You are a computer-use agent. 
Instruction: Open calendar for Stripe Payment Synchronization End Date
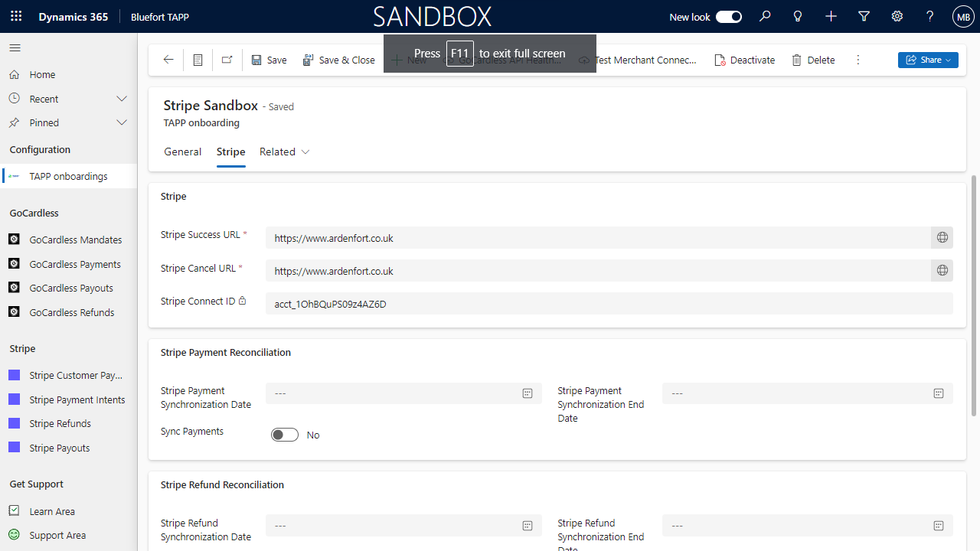point(939,393)
